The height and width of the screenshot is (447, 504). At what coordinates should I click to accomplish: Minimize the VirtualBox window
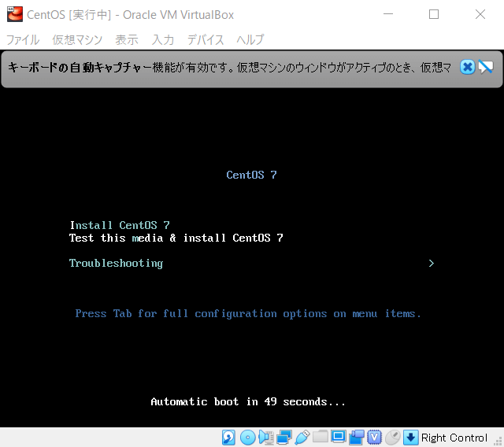point(388,14)
